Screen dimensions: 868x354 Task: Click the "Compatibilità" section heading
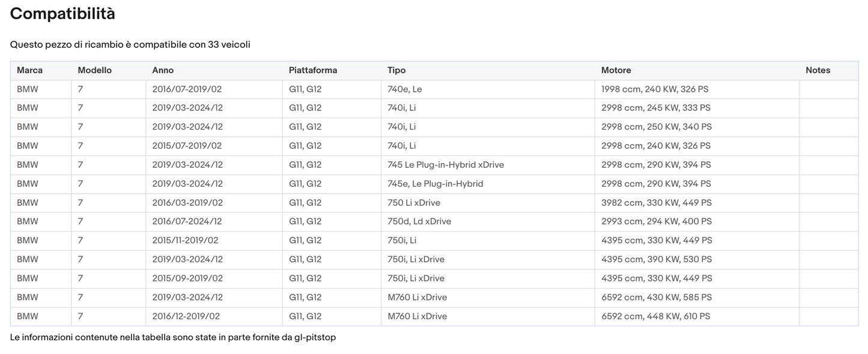pos(62,14)
